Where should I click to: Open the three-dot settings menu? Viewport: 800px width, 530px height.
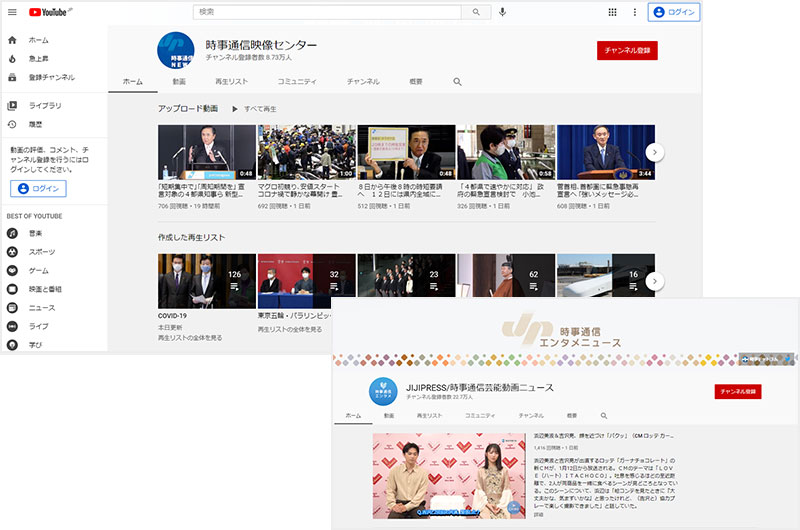pos(635,12)
